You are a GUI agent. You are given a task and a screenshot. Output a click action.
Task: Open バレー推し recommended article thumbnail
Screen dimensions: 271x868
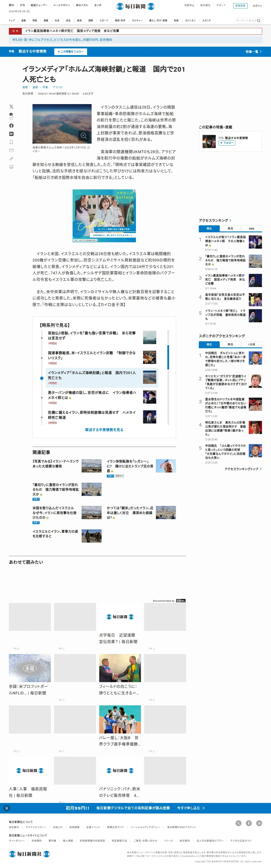(120, 719)
